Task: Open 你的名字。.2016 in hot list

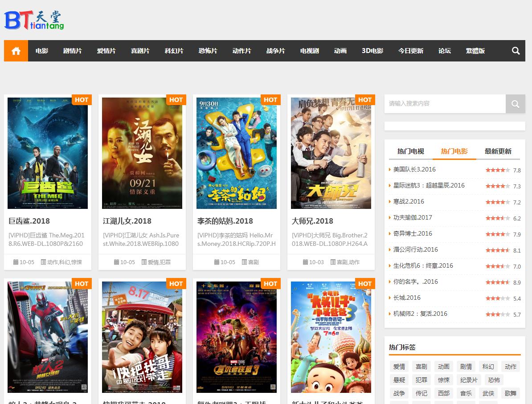Action: (x=416, y=282)
